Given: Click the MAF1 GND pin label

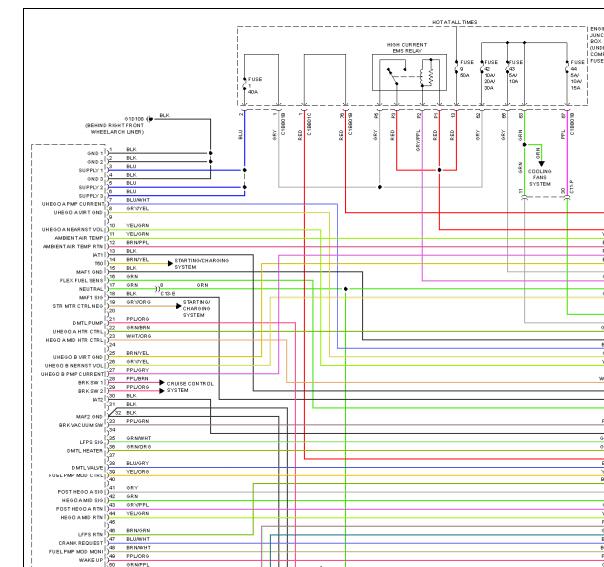Looking at the screenshot, I should click(x=90, y=272).
